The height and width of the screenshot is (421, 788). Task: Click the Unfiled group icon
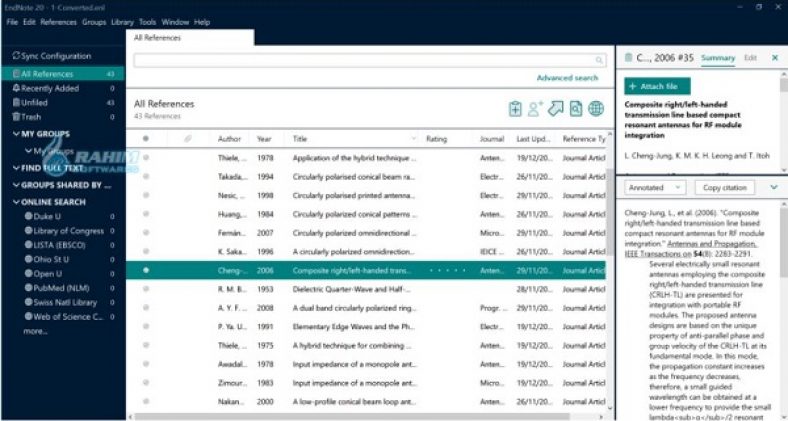tap(16, 102)
